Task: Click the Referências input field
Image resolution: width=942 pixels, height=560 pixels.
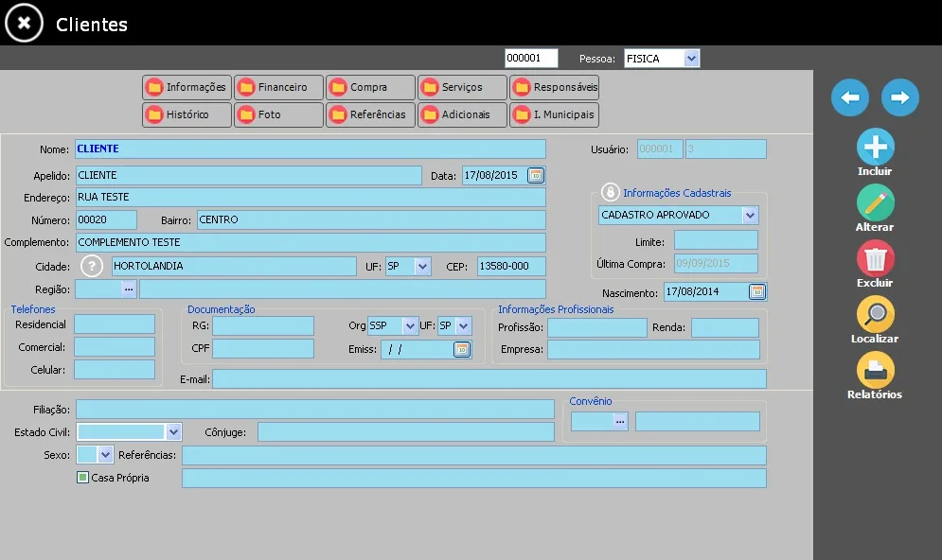Action: point(474,456)
